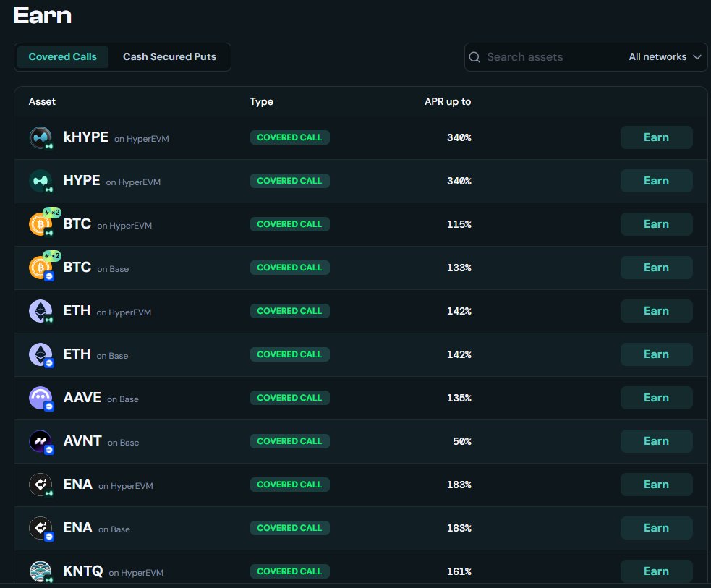Click the HYPE token icon on HyperEVM
Screen dimensions: 711x588
(41, 181)
